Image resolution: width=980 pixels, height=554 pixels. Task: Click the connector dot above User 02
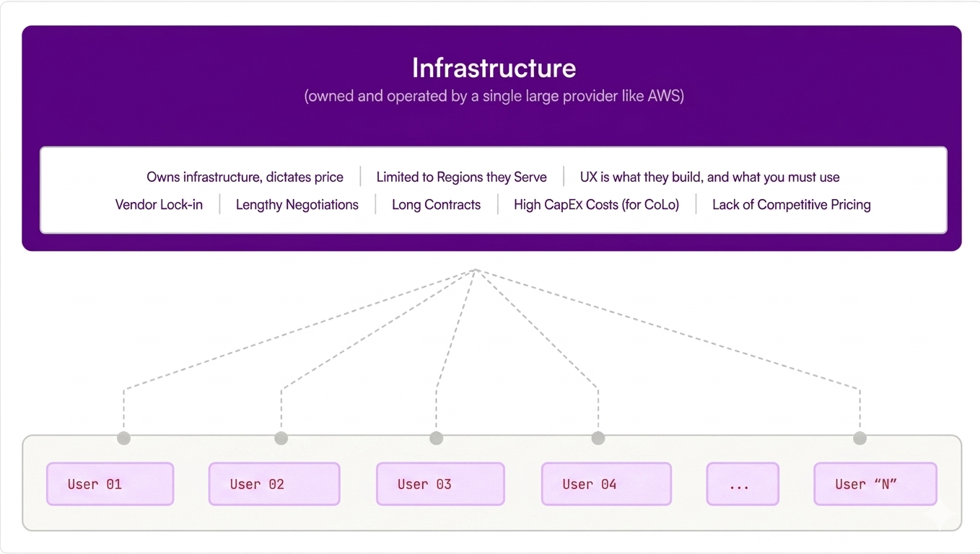click(281, 438)
